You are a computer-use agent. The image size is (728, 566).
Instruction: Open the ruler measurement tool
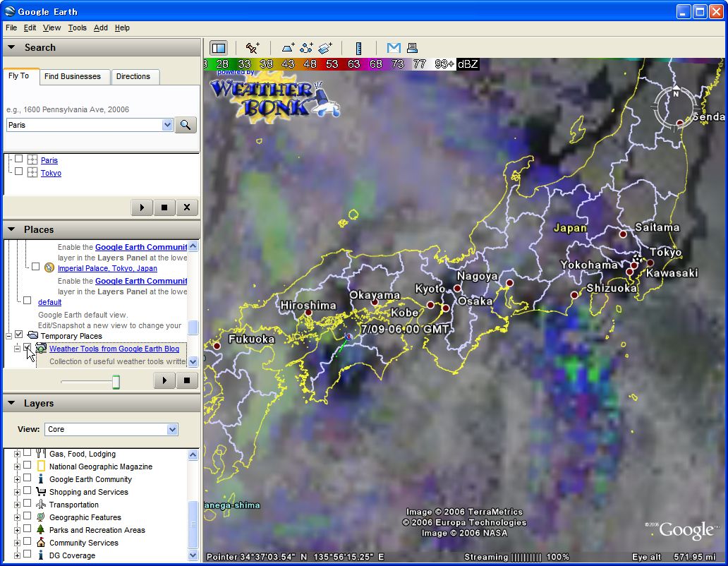pos(358,48)
